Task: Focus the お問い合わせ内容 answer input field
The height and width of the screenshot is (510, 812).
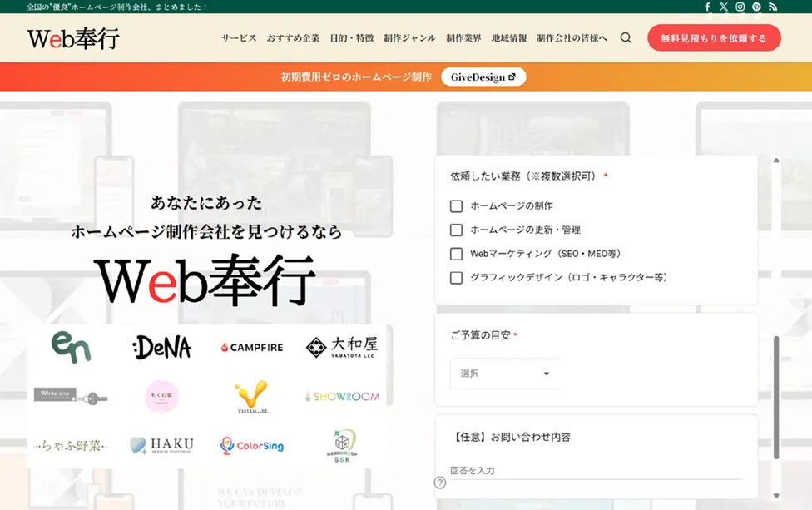Action: (x=595, y=471)
